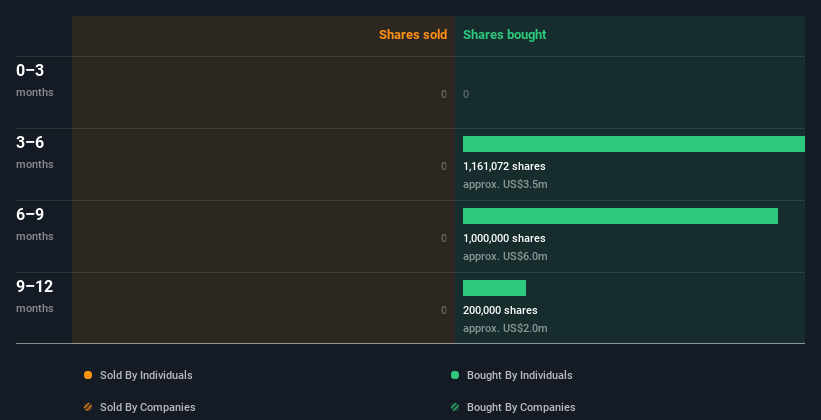
Task: Toggle the Bought By Companies legend label
Action: coord(521,407)
